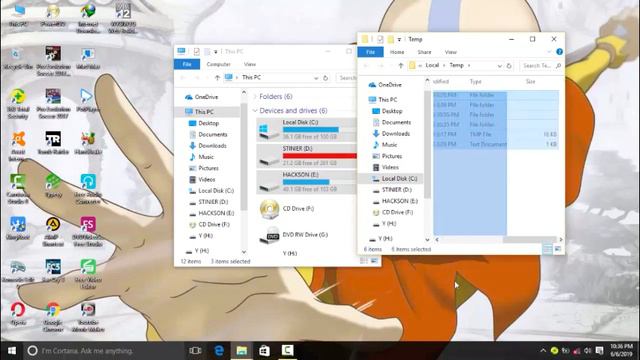Go up a level in This PC window

[217, 78]
